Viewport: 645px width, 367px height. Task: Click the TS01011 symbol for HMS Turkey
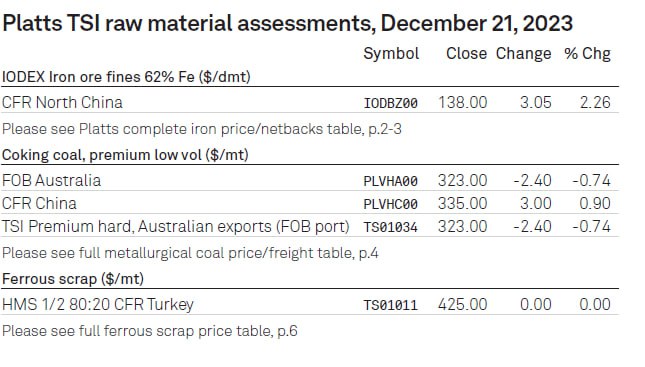pyautogui.click(x=390, y=305)
